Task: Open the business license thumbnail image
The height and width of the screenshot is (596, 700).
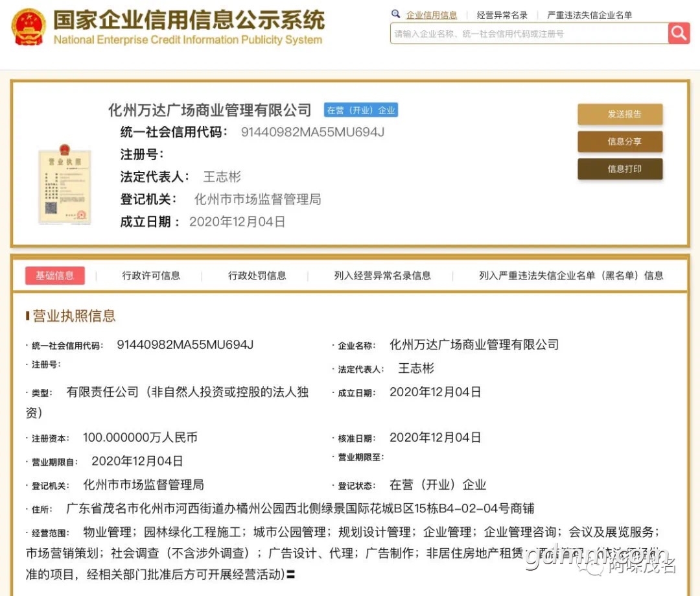Action: 65,184
